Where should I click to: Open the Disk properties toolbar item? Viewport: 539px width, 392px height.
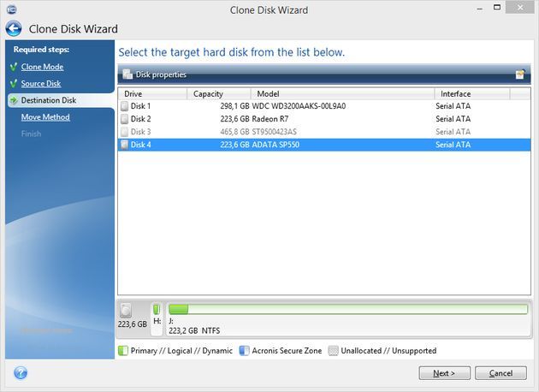point(161,74)
